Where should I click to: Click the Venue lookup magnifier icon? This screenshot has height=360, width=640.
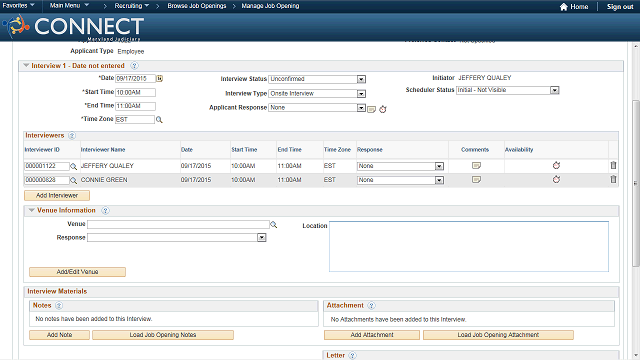(x=274, y=225)
